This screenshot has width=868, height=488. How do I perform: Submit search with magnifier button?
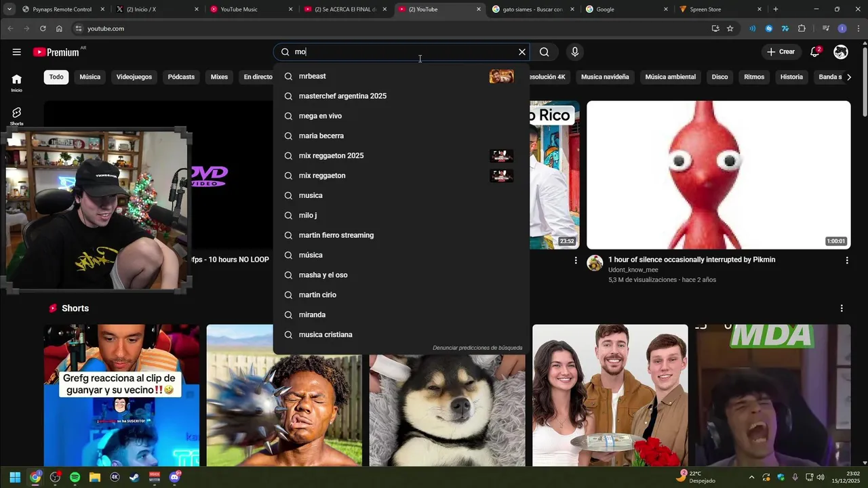pyautogui.click(x=544, y=52)
